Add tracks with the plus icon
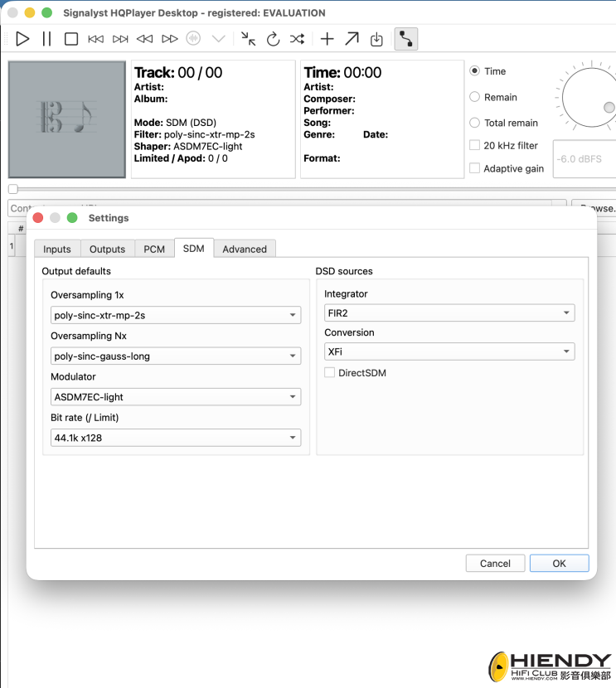The image size is (616, 688). point(327,39)
